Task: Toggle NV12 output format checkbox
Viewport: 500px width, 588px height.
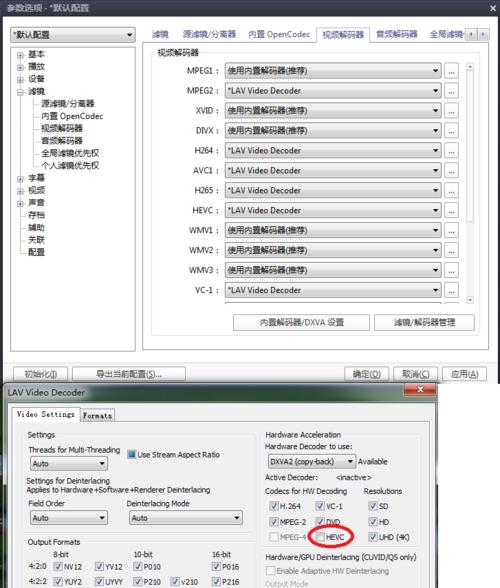Action: pyautogui.click(x=58, y=566)
